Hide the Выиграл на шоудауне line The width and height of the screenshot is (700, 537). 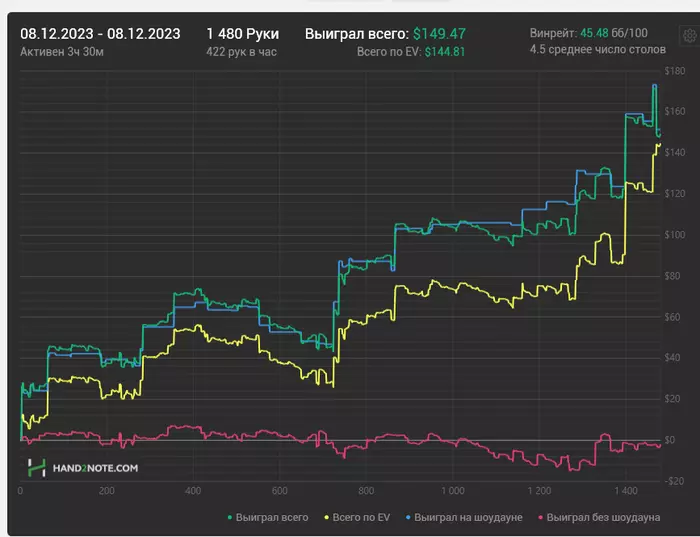(468, 517)
